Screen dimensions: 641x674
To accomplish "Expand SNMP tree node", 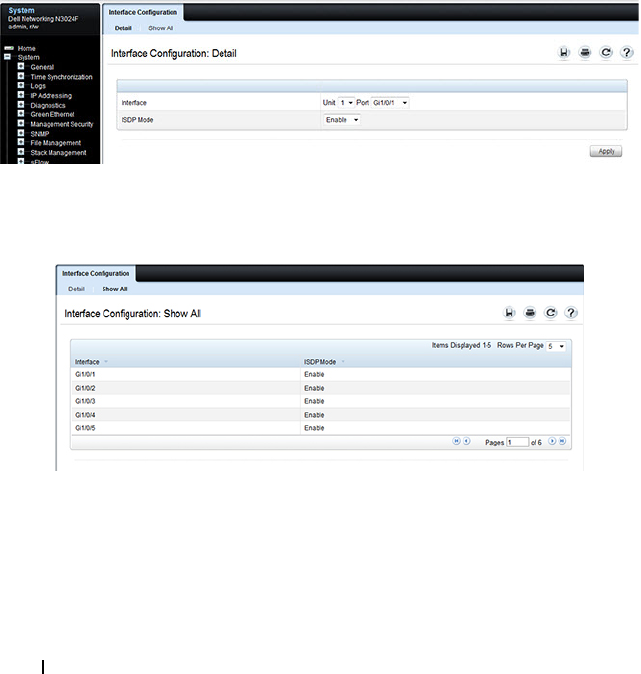I will pyautogui.click(x=21, y=133).
